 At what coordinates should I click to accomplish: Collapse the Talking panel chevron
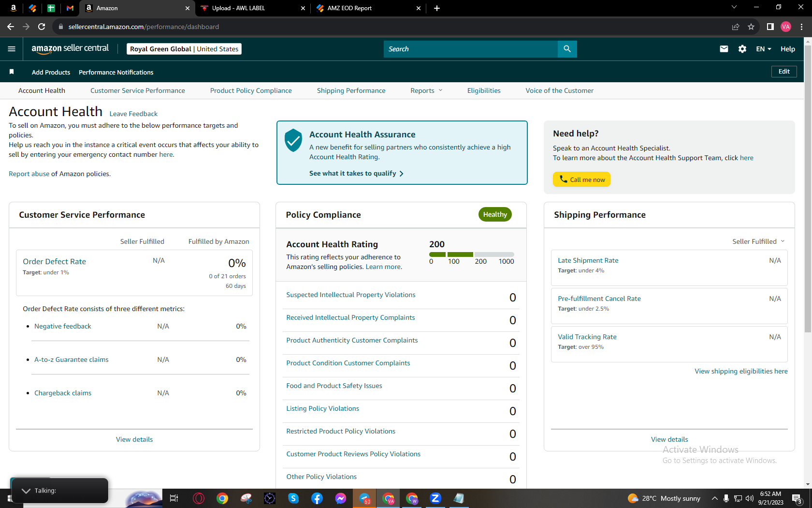tap(26, 491)
